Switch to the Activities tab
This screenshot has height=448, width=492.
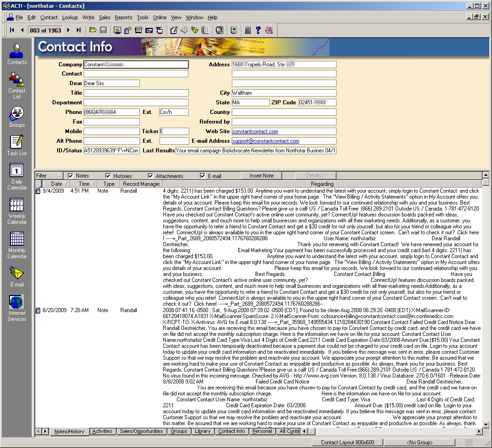[102, 431]
